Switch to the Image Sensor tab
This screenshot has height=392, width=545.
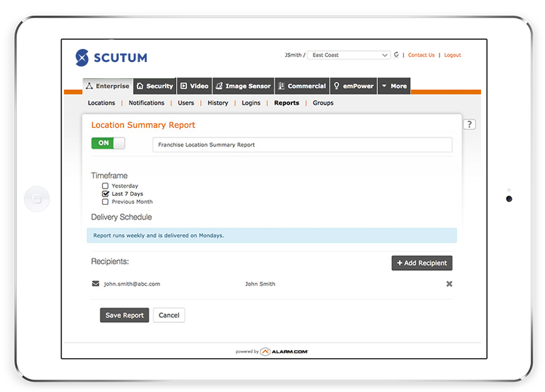(x=243, y=86)
